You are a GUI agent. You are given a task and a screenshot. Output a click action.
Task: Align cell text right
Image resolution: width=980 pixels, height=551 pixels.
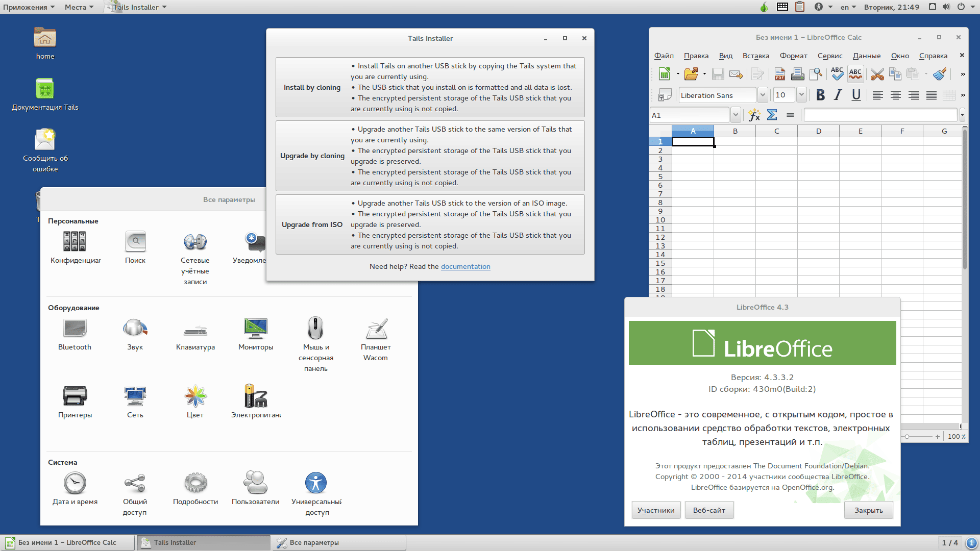pyautogui.click(x=914, y=95)
